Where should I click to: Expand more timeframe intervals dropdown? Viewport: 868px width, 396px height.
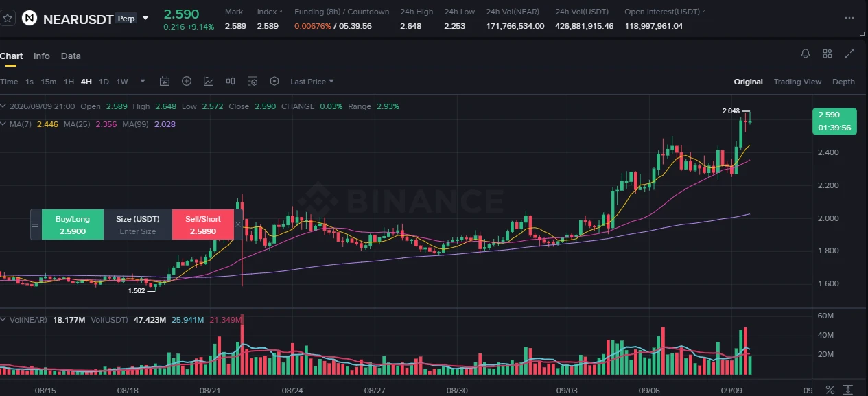(143, 82)
